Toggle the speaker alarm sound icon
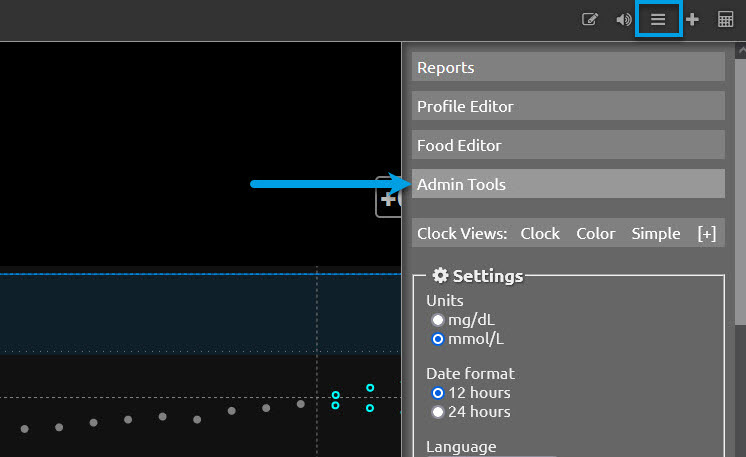The width and height of the screenshot is (746, 457). pyautogui.click(x=624, y=19)
